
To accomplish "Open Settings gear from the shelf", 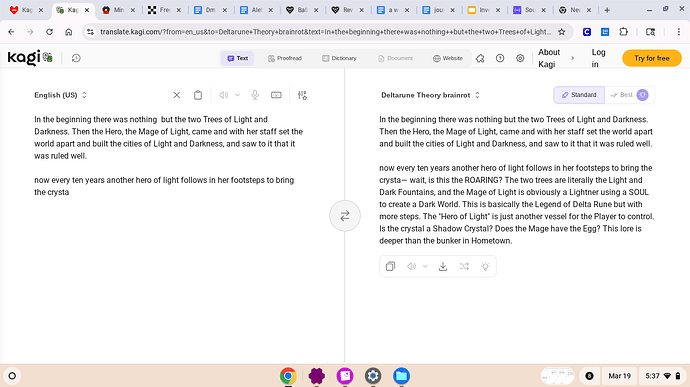I will click(x=373, y=376).
